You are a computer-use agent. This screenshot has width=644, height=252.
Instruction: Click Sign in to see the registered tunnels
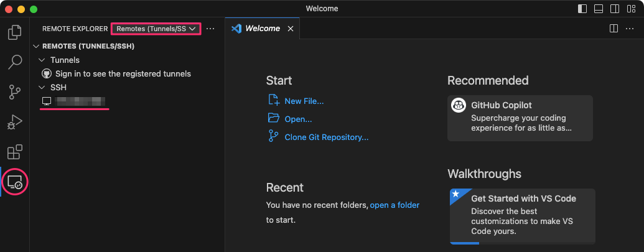[123, 74]
